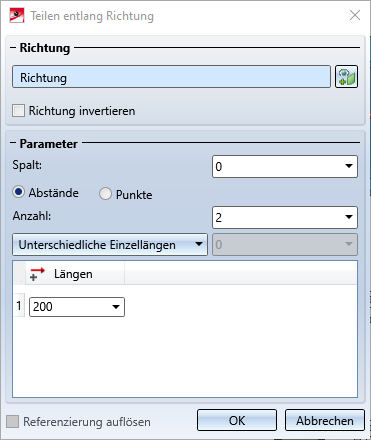This screenshot has height=440, width=371.
Task: Open the Spalt value dropdown
Action: point(349,166)
